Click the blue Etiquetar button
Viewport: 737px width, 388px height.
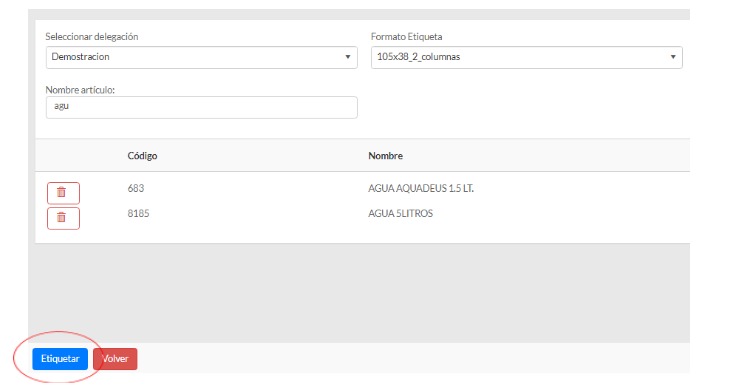coord(60,359)
